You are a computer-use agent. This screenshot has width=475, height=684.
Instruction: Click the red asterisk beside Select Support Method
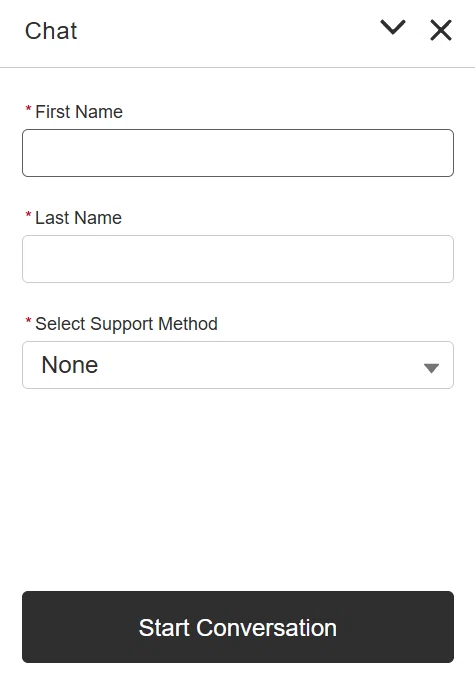click(x=28, y=321)
